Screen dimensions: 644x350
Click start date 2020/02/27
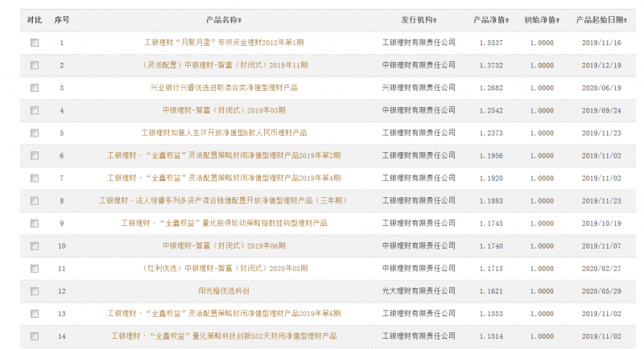(x=601, y=269)
